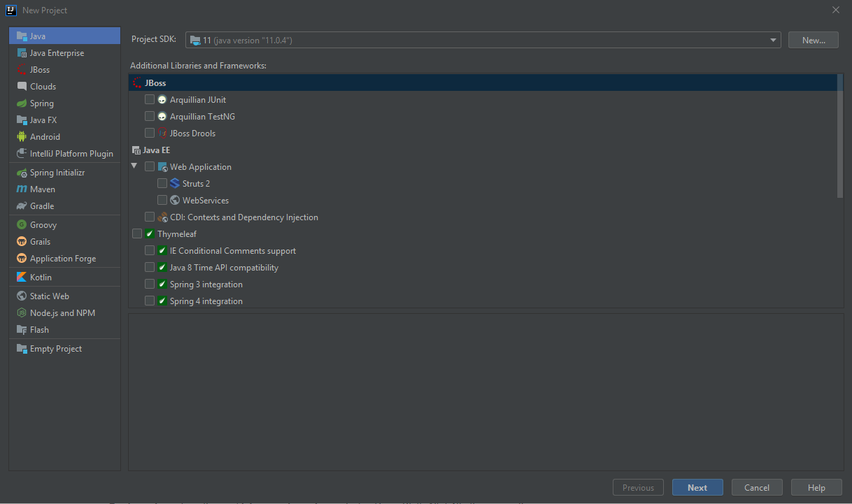Click the CDI coffee beans icon
Image resolution: width=852 pixels, height=504 pixels.
[x=162, y=217]
